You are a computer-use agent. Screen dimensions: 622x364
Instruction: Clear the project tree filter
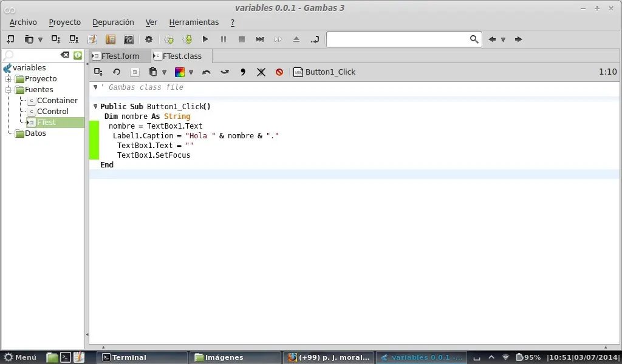pos(64,55)
